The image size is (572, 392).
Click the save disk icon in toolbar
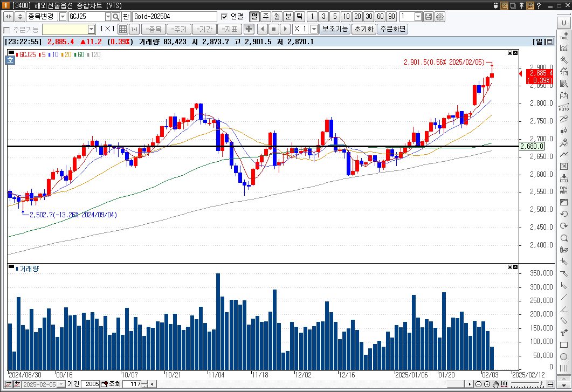click(x=429, y=16)
